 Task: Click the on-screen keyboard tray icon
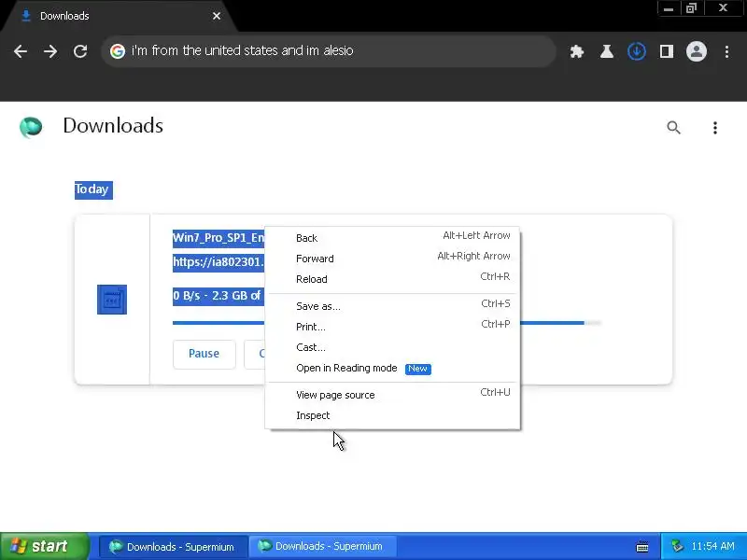[x=641, y=547]
